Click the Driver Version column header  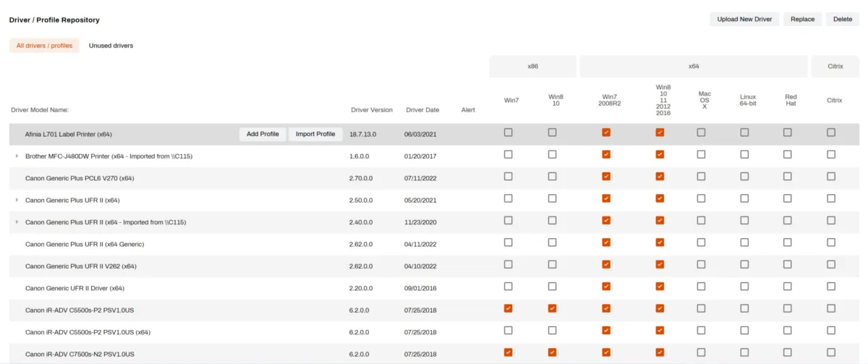point(372,110)
